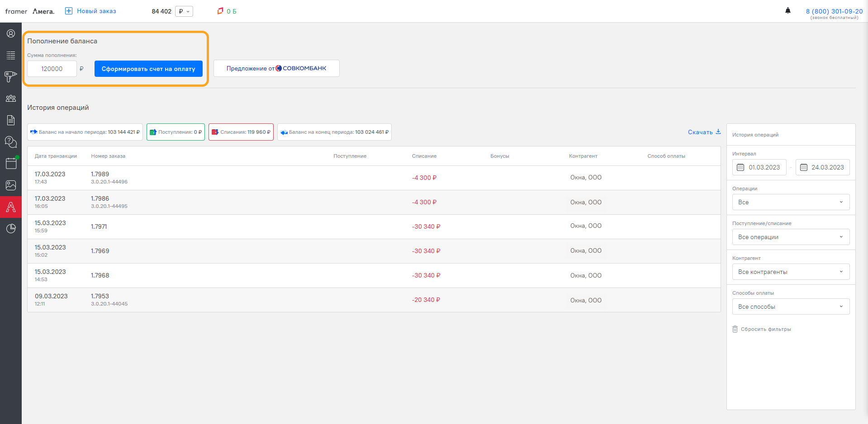Image resolution: width=868 pixels, height=424 pixels.
Task: Click the Списания: 119 960 ₽ summary badge
Action: point(241,132)
